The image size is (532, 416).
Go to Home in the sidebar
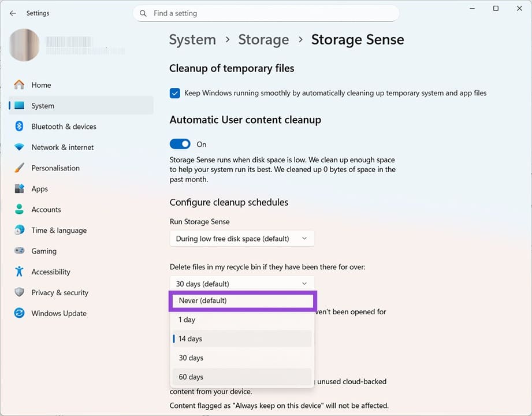[40, 84]
